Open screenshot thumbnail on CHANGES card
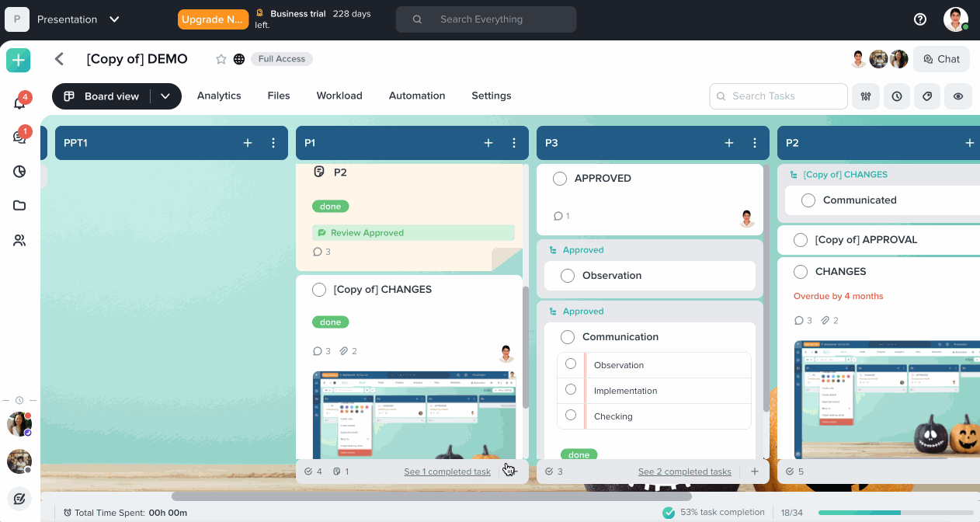The height and width of the screenshot is (522, 980). (887, 399)
